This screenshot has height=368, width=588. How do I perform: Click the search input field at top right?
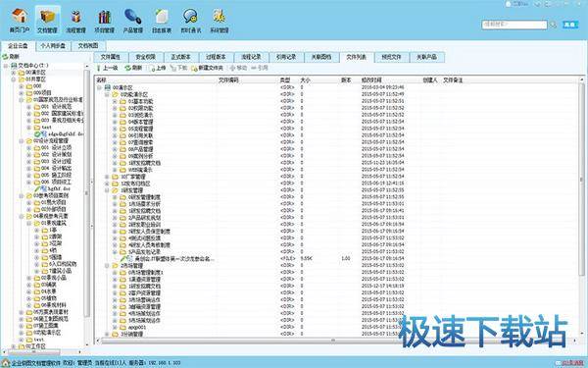[514, 25]
